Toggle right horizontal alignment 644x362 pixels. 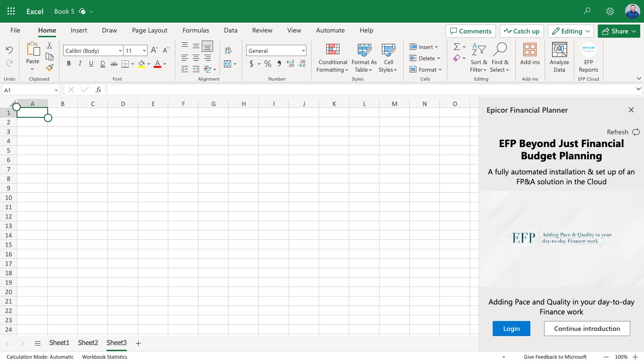(207, 58)
